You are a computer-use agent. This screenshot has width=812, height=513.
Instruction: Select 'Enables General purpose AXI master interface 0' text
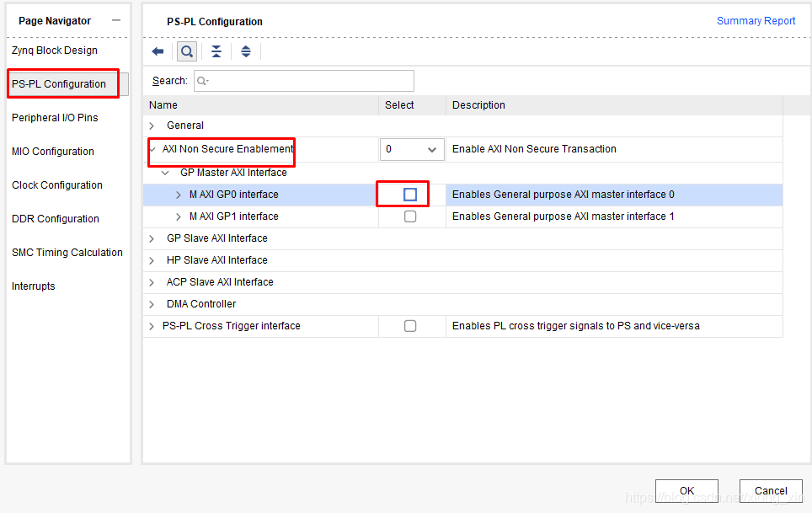(x=563, y=195)
